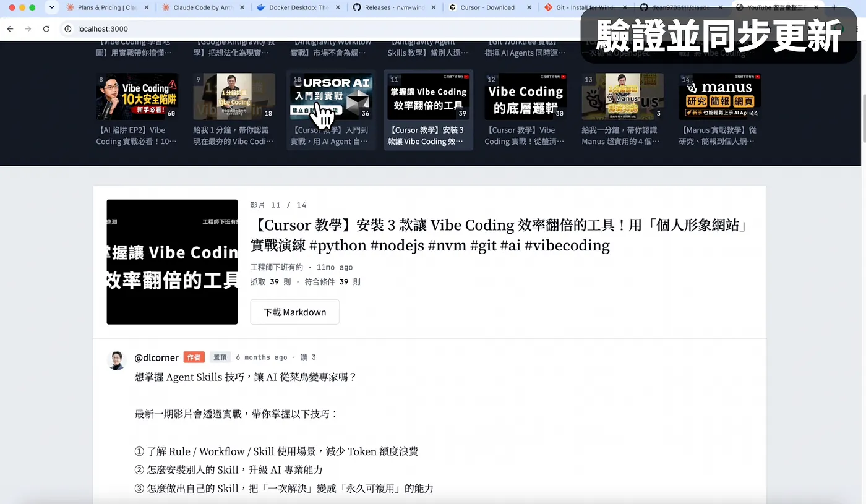This screenshot has width=866, height=504.
Task: Select video 13 Manus thumbnail with count 3
Action: click(622, 96)
